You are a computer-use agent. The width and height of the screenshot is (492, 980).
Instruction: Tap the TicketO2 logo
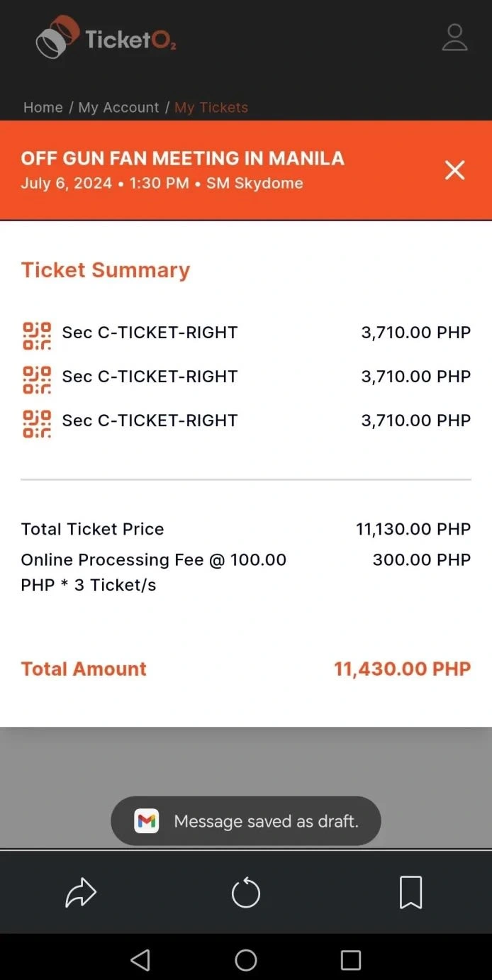click(106, 38)
